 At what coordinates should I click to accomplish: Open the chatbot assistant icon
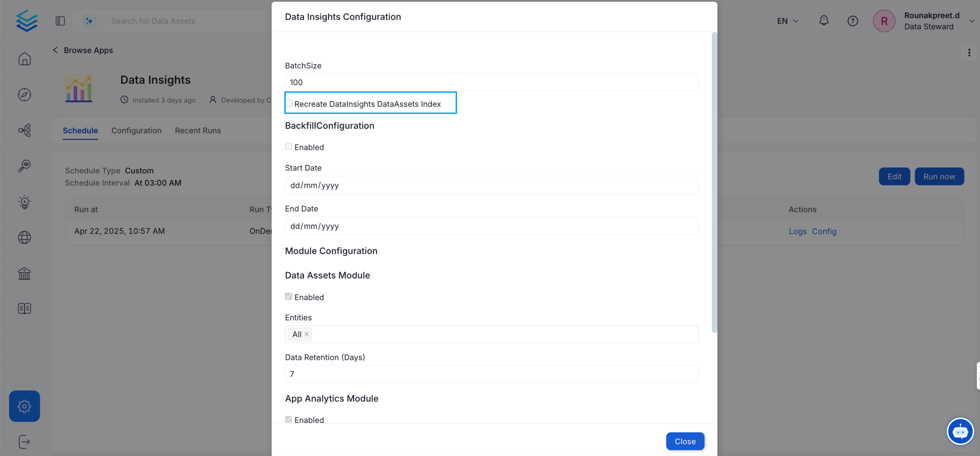tap(960, 431)
